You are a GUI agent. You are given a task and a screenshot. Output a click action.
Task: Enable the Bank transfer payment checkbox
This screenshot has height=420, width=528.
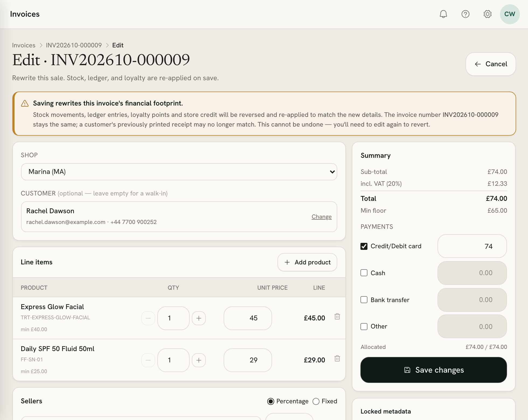click(364, 300)
